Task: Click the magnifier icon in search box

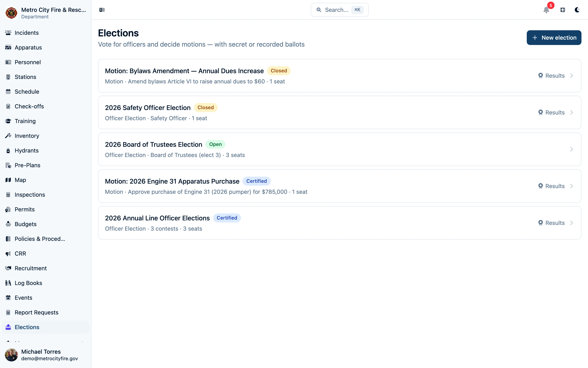Action: coord(319,10)
